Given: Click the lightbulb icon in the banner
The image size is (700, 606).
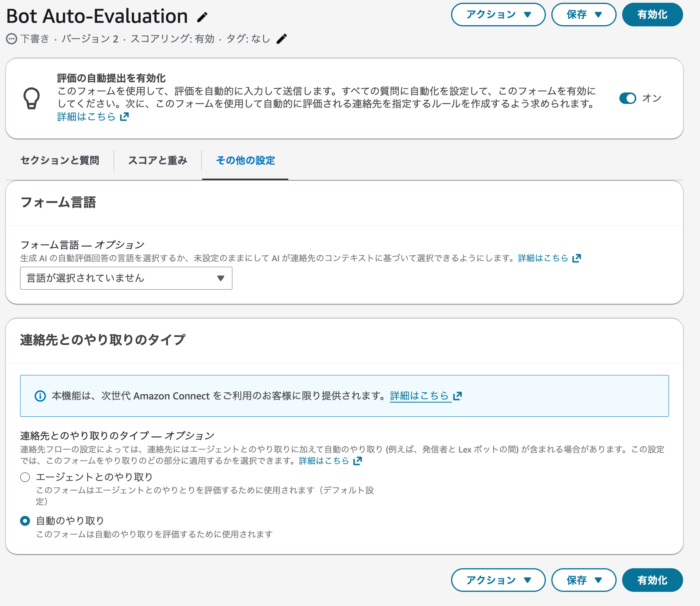Looking at the screenshot, I should pyautogui.click(x=31, y=98).
